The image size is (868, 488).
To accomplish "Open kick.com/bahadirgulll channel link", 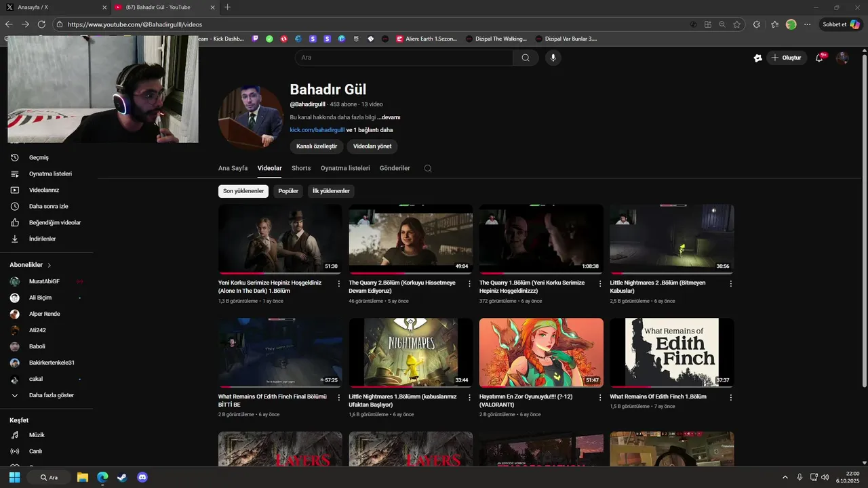I will tap(317, 130).
